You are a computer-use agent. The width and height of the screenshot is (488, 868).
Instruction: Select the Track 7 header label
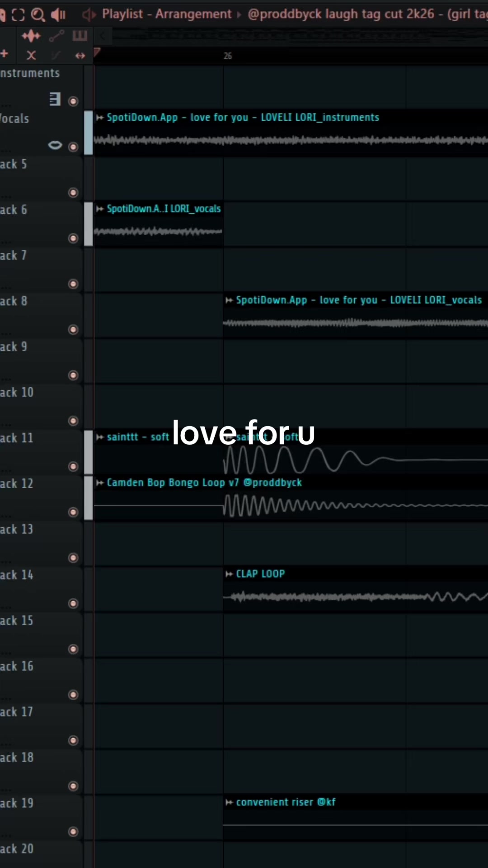tap(14, 256)
